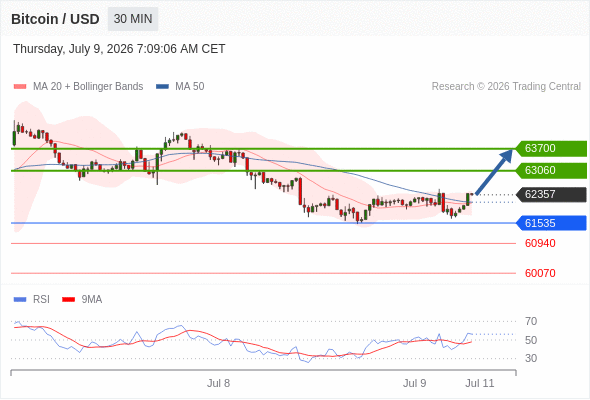The width and height of the screenshot is (590, 400).
Task: Click the 63060 green resistance price tag
Action: (x=551, y=170)
